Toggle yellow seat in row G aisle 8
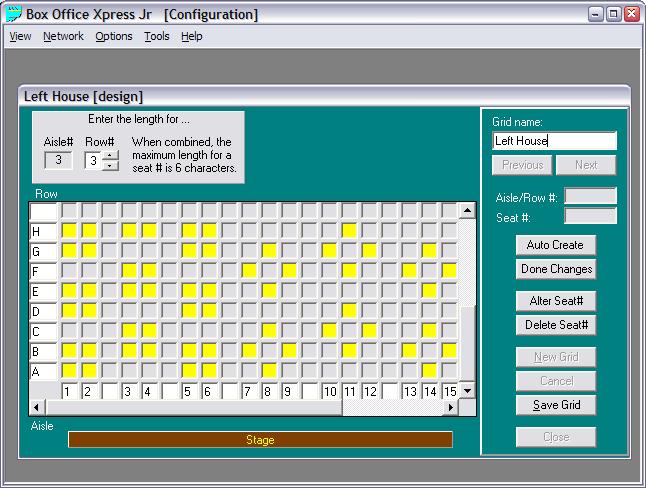Image resolution: width=646 pixels, height=488 pixels. (x=269, y=250)
